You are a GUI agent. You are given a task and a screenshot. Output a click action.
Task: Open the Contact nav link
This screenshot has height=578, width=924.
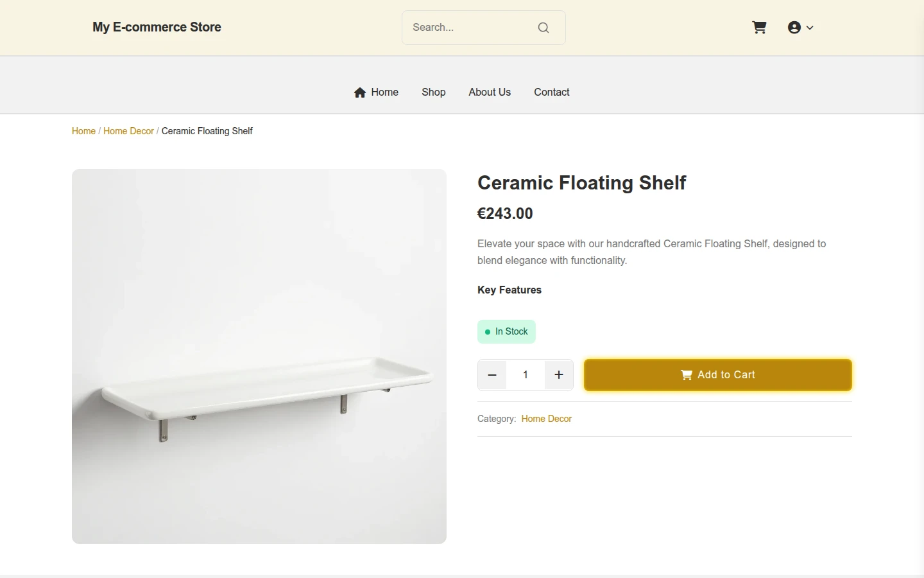(552, 92)
